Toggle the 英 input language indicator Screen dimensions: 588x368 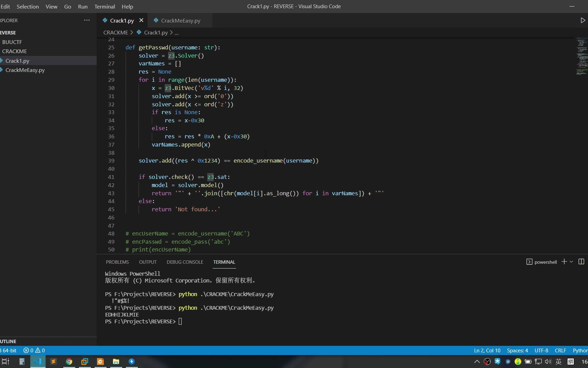[559, 362]
